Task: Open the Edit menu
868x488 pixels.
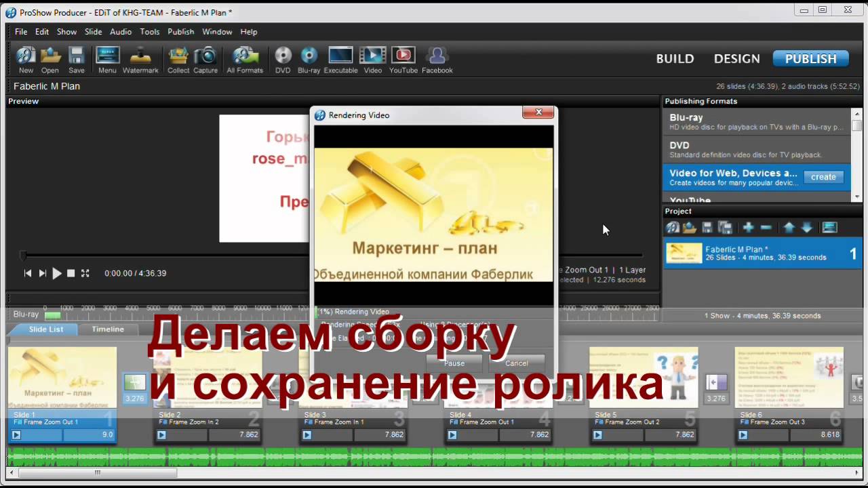Action: point(42,32)
